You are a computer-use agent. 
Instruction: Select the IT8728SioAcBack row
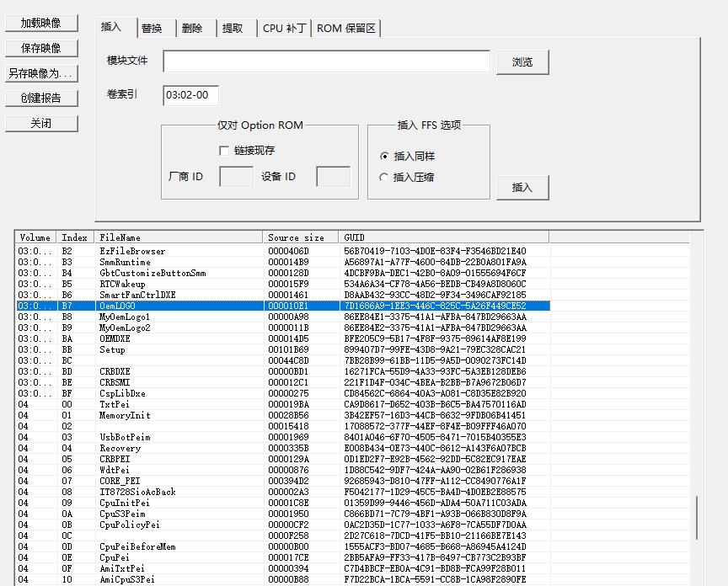[283, 492]
